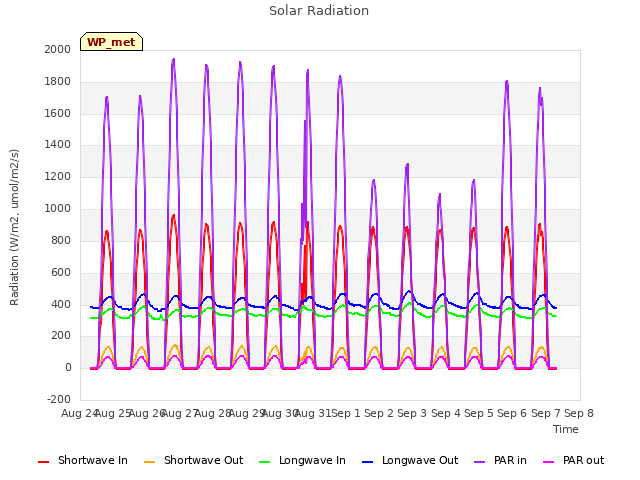Click the Sep 6 x-axis label

[512, 413]
